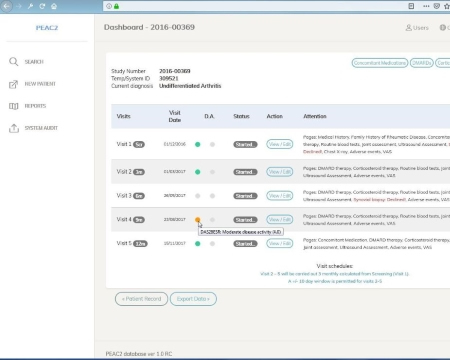This screenshot has height=360, width=450.
Task: Open the REPORTS sidebar menu item
Action: point(35,106)
